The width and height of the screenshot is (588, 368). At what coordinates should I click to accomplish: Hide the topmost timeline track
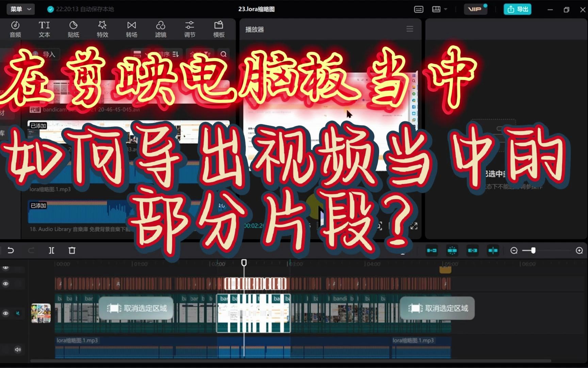coord(6,268)
